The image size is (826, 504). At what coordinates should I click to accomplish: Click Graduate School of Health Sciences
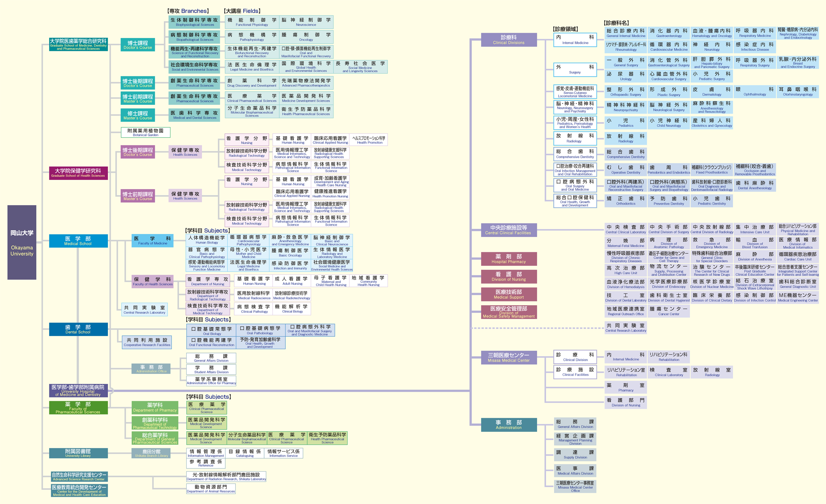78,173
